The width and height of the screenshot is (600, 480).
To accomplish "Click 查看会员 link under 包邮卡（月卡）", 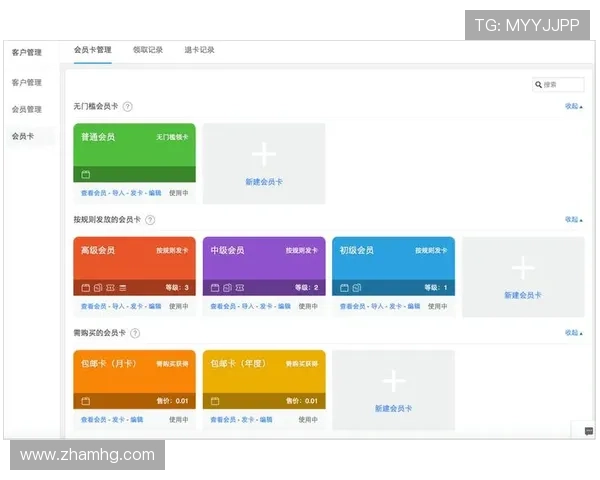I will [93, 420].
